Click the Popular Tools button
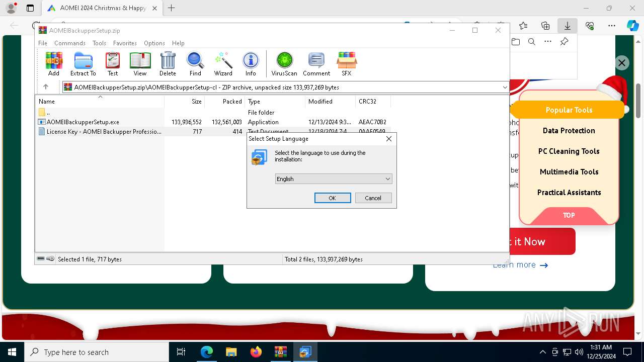The height and width of the screenshot is (362, 644). 569,110
